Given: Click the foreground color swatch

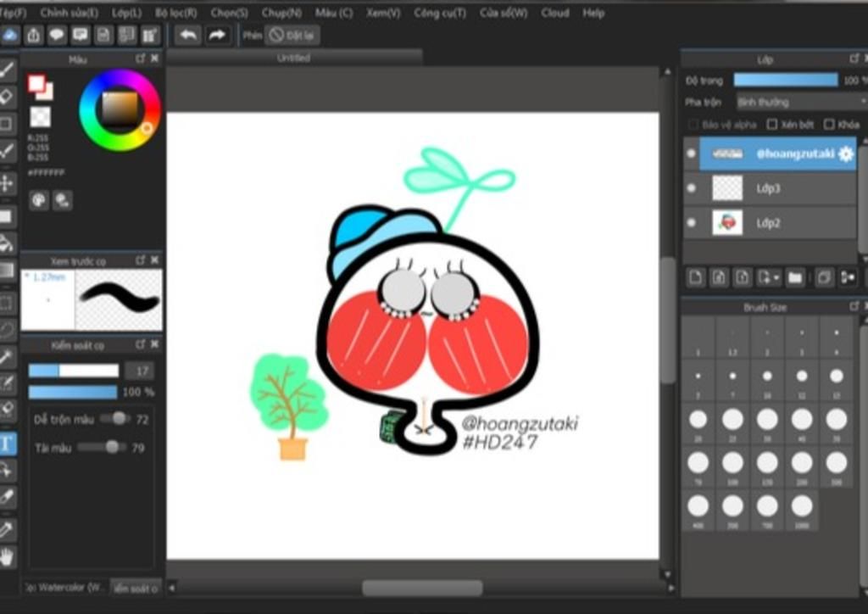Looking at the screenshot, I should coord(36,84).
